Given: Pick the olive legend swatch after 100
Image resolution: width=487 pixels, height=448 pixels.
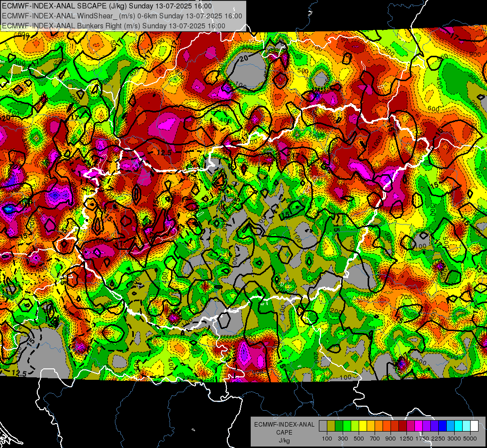Looking at the screenshot, I should click(331, 426).
